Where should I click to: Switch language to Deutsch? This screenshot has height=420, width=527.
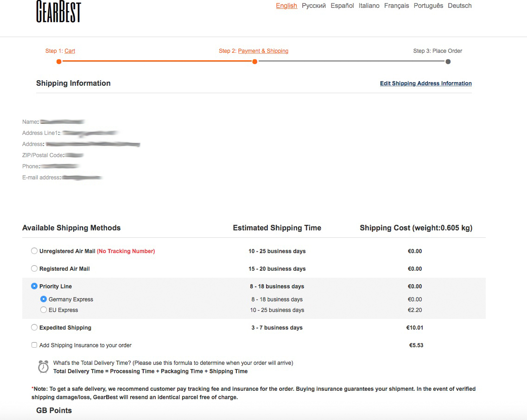point(459,6)
